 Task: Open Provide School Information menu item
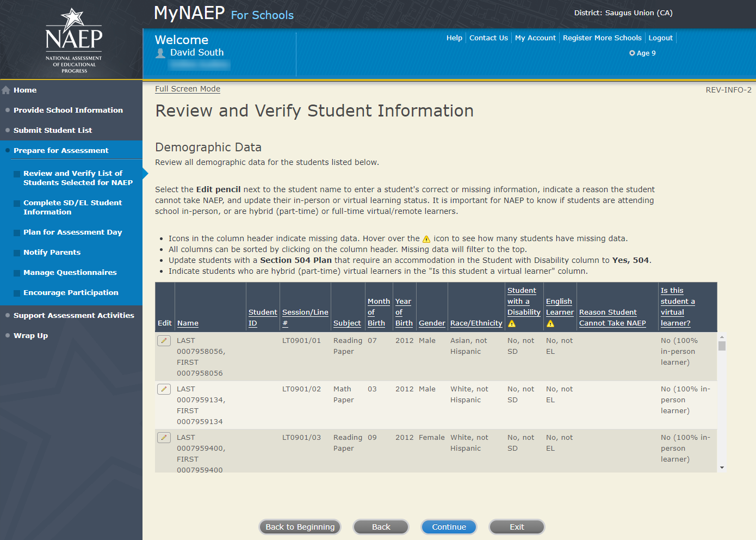[68, 110]
